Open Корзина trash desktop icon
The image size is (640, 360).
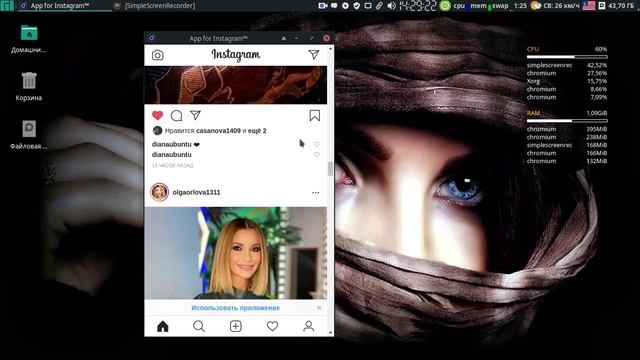pyautogui.click(x=29, y=87)
